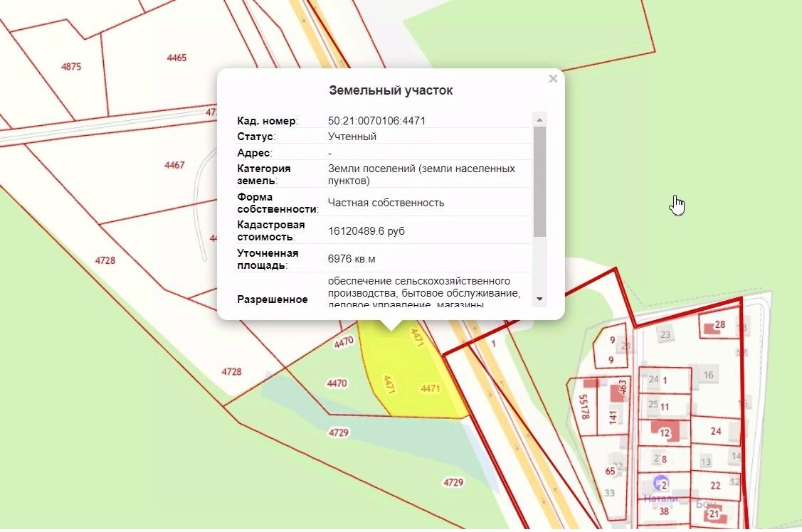
Task: Click parcel 4875 on the map
Action: (x=71, y=66)
